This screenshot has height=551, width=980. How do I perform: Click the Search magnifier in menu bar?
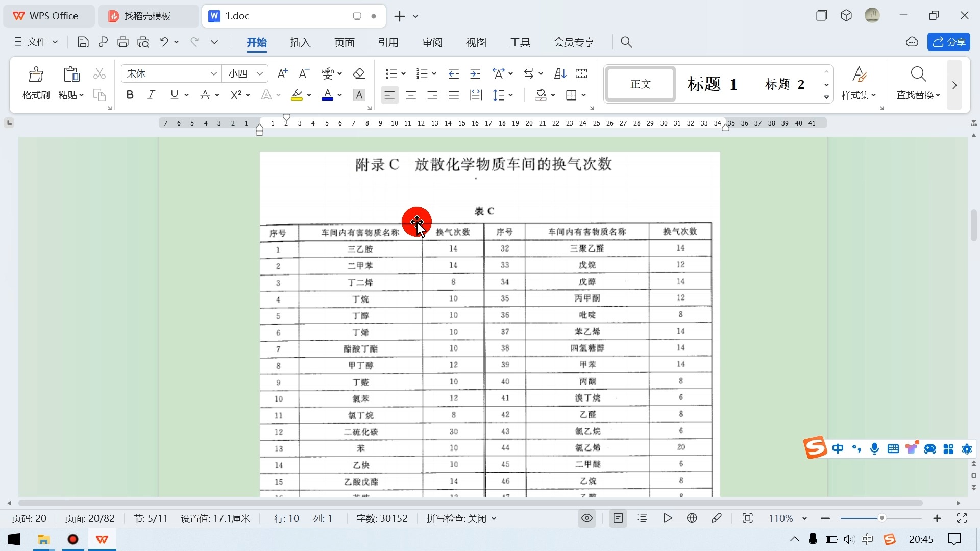(627, 42)
